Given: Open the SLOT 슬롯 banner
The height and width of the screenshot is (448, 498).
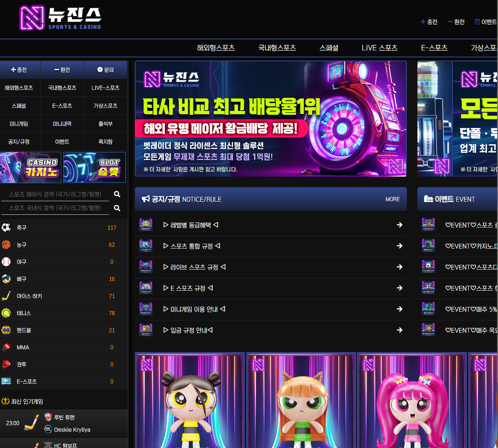Looking at the screenshot, I should 95,167.
